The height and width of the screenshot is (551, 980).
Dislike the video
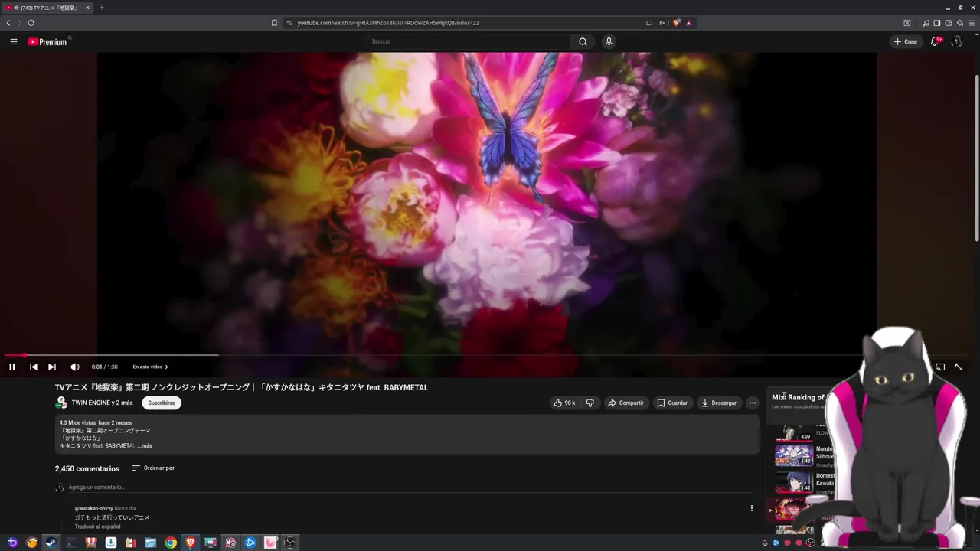[x=590, y=403]
